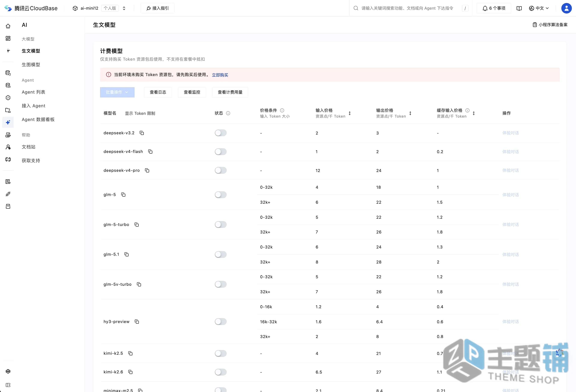The height and width of the screenshot is (392, 576).
Task: Collapse the sidebar using bottom icon
Action: [x=8, y=385]
